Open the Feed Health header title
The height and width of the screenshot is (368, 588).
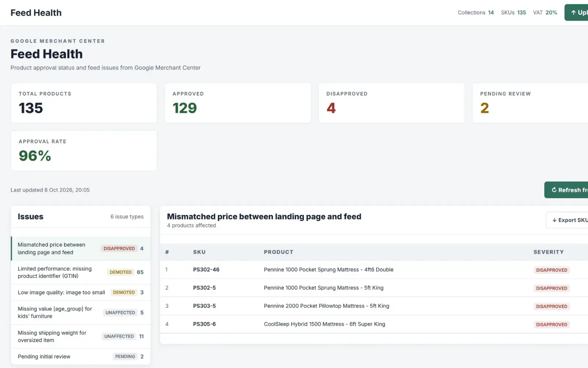(x=36, y=13)
